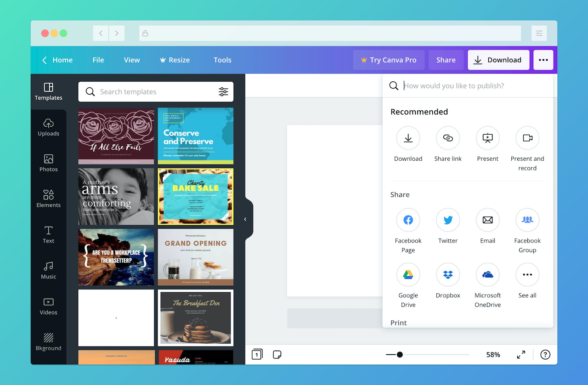
Task: Click Try Canva Pro button
Action: (x=389, y=60)
